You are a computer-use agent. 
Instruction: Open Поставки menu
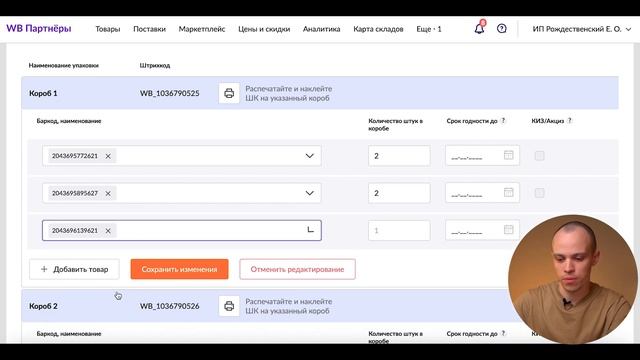click(149, 29)
